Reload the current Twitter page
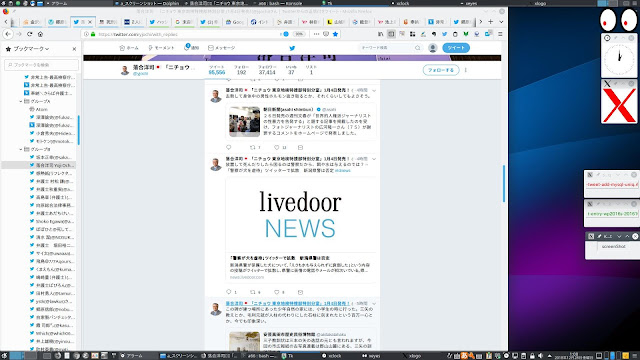The height and width of the screenshot is (360, 640). click(30, 34)
